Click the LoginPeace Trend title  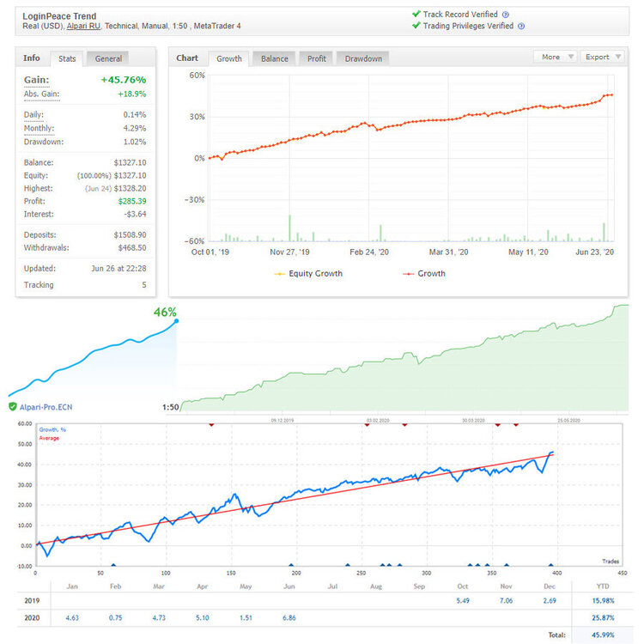pyautogui.click(x=59, y=16)
